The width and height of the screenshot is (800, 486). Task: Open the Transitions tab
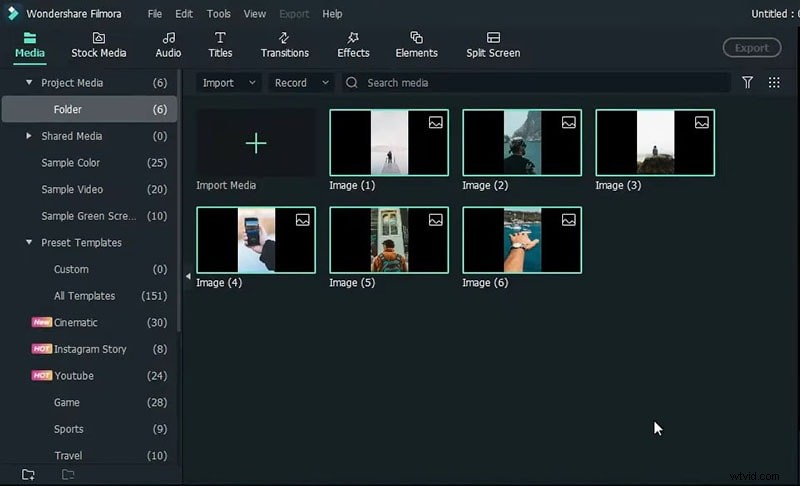tap(285, 45)
